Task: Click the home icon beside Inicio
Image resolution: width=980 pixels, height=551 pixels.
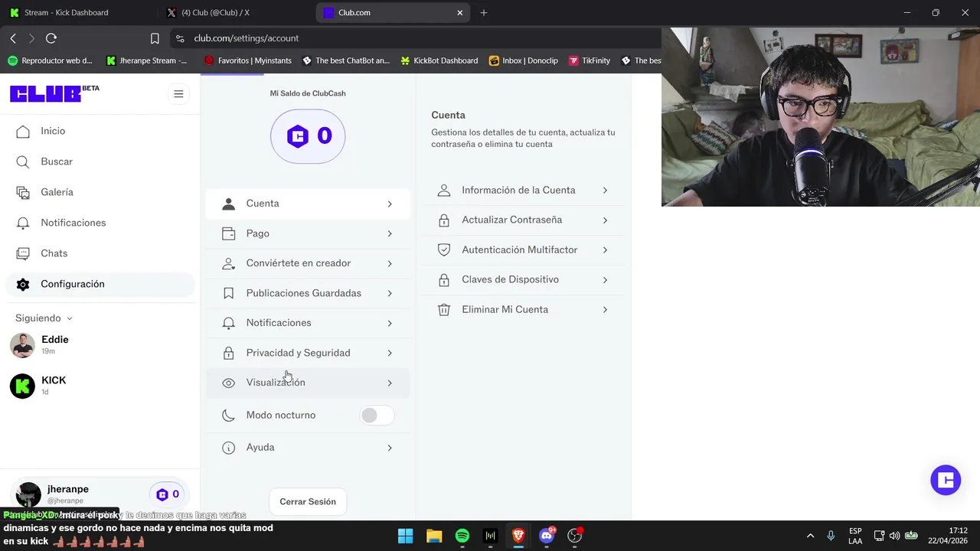Action: [x=23, y=132]
